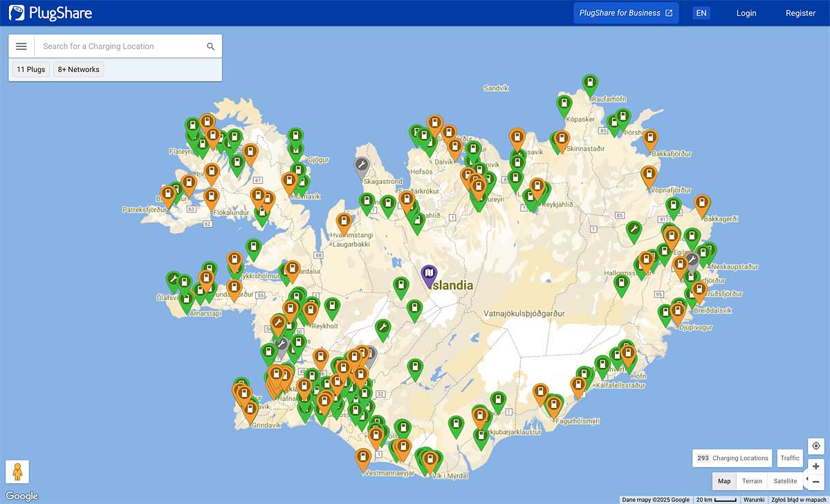Toggle the Traffic layer
830x504 pixels.
coord(789,458)
